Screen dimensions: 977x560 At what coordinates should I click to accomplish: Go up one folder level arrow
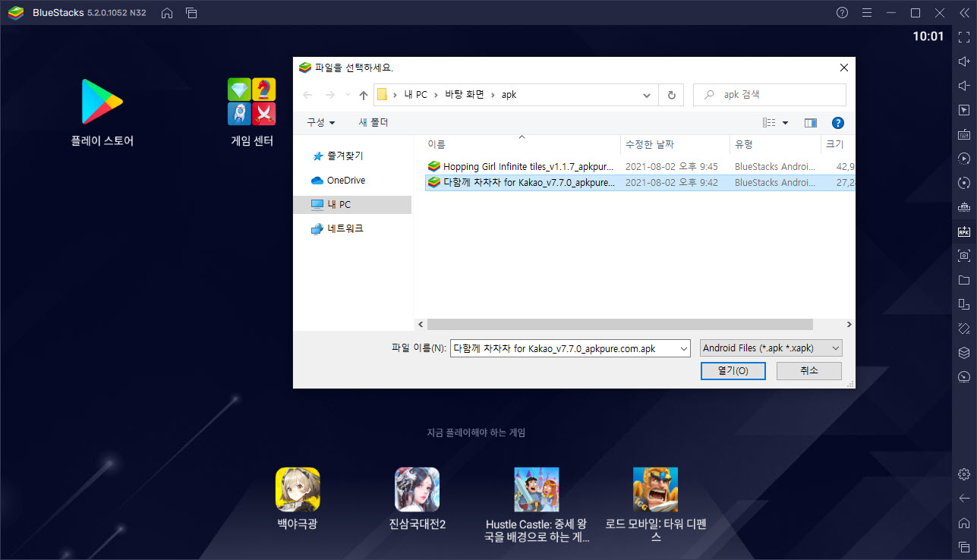coord(364,95)
